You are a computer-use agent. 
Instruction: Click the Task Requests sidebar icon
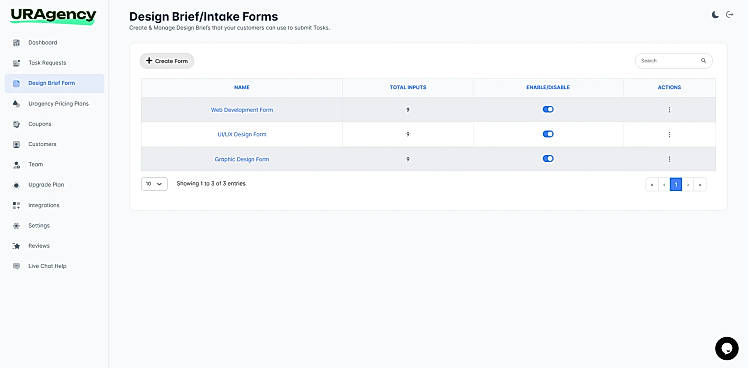coord(17,63)
